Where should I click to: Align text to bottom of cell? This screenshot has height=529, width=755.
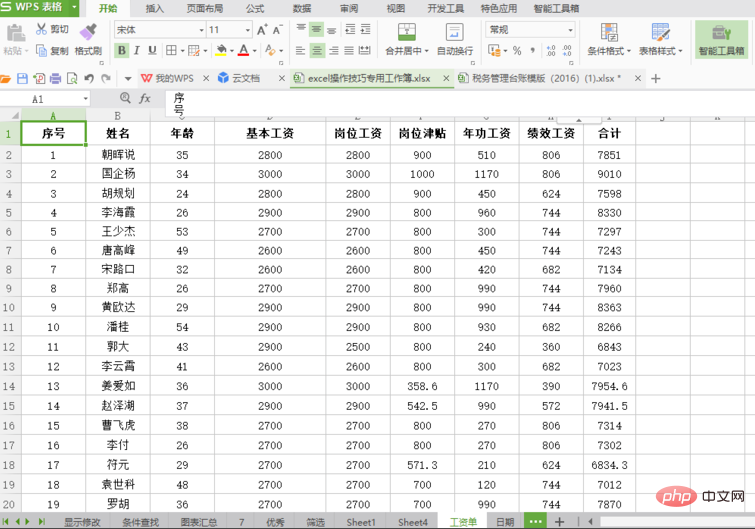point(332,31)
